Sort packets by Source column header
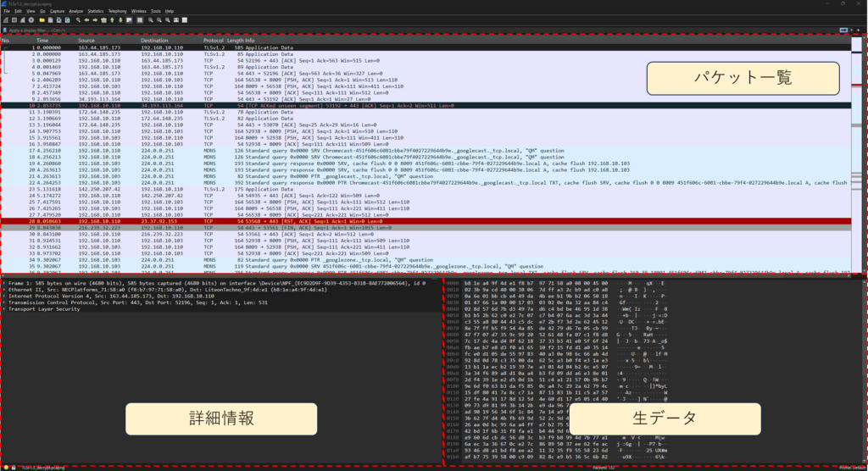Image resolution: width=868 pixels, height=471 pixels. tap(86, 41)
